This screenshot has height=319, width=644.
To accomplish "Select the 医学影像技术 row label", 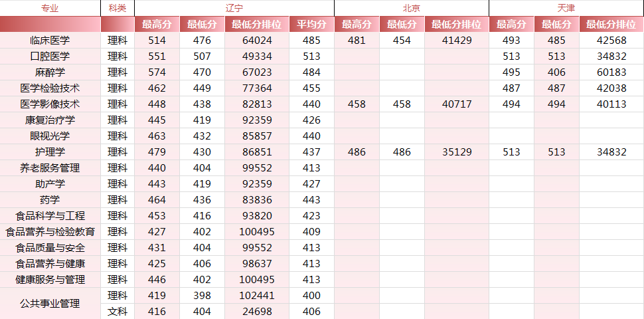I will 50,104.
